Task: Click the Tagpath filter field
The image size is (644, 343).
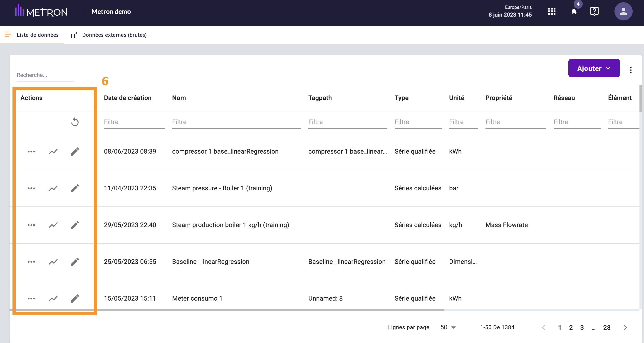Action: 348,122
